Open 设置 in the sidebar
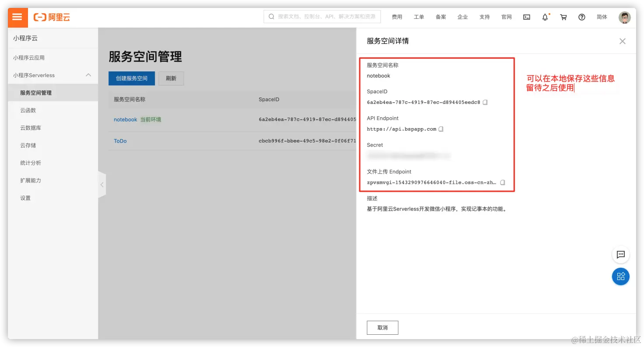 click(53, 198)
